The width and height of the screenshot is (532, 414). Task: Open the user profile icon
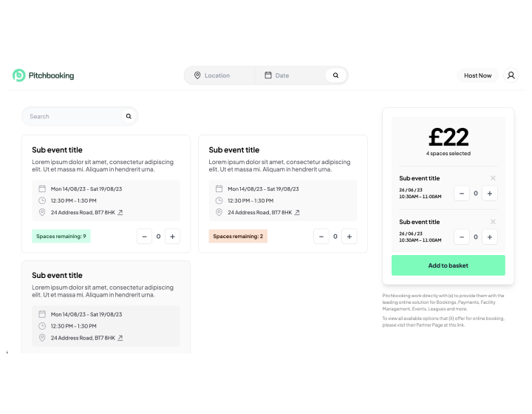(511, 75)
